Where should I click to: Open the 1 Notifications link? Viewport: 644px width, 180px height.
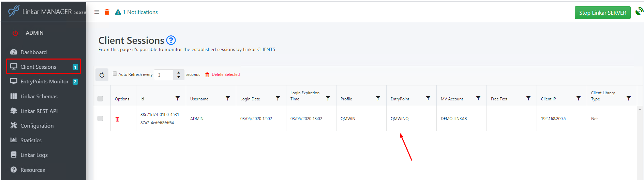click(x=140, y=12)
